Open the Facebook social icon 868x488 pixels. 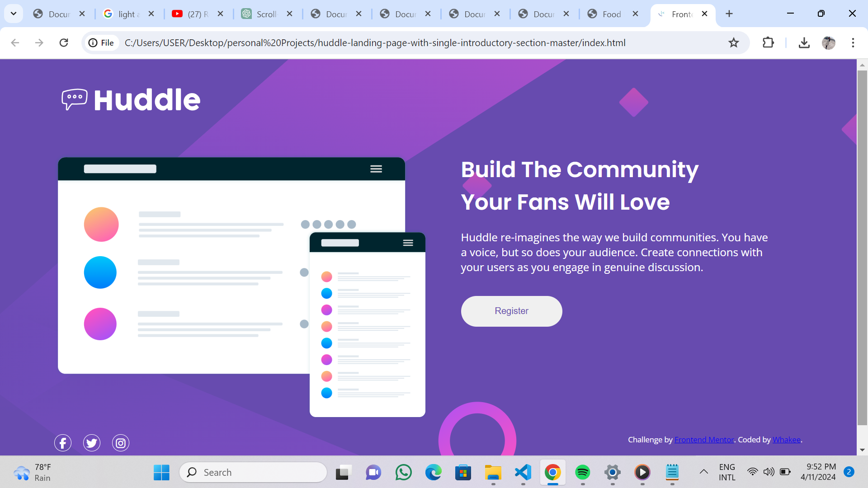(63, 443)
